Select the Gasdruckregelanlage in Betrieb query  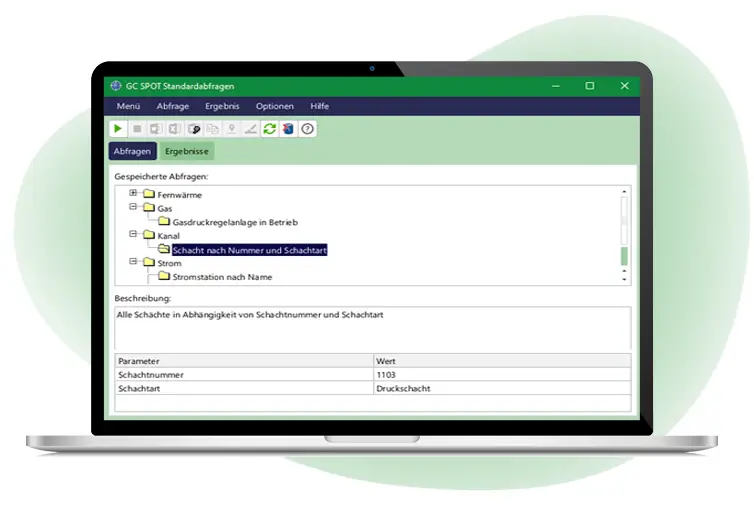point(235,222)
